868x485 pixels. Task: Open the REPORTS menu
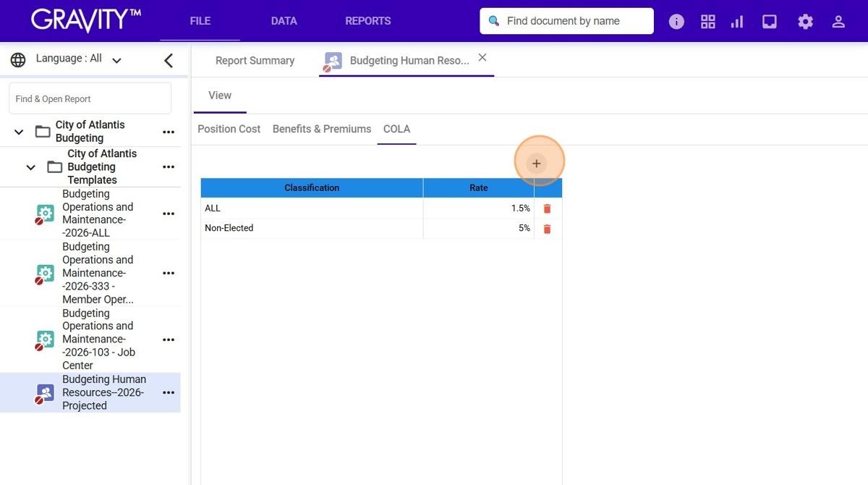point(368,21)
